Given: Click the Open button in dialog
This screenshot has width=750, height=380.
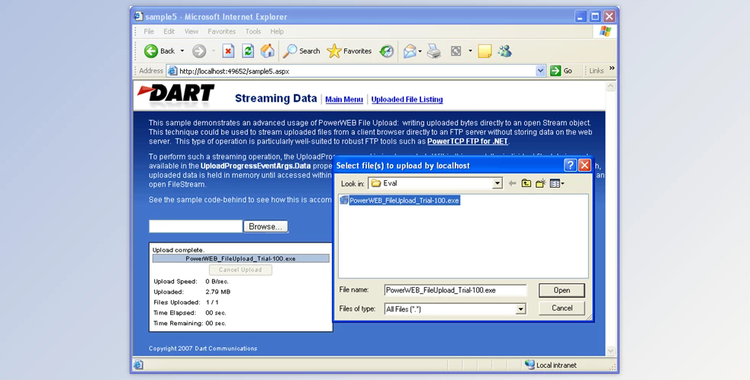Looking at the screenshot, I should pos(562,290).
